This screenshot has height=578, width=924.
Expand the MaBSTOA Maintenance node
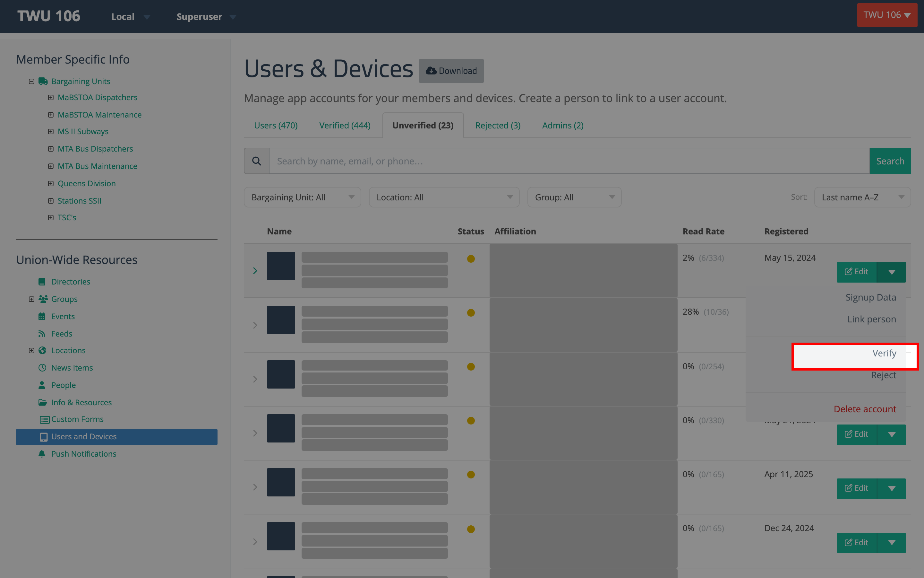tap(51, 115)
